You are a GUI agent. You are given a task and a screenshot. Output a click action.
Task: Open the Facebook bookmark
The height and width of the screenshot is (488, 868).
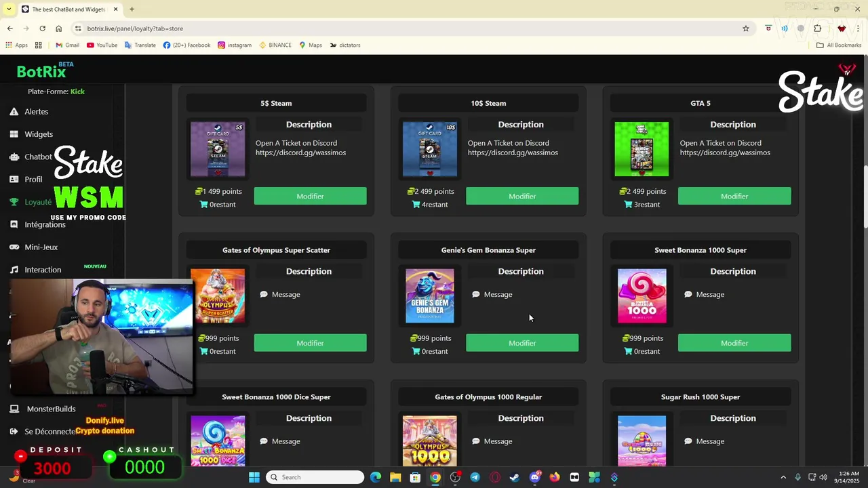click(186, 45)
